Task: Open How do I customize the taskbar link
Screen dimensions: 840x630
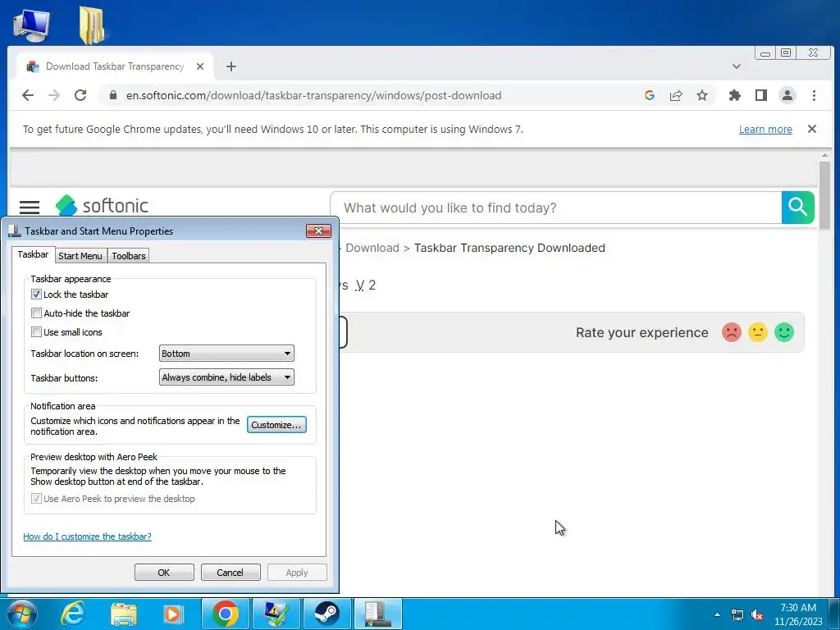Action: click(87, 536)
